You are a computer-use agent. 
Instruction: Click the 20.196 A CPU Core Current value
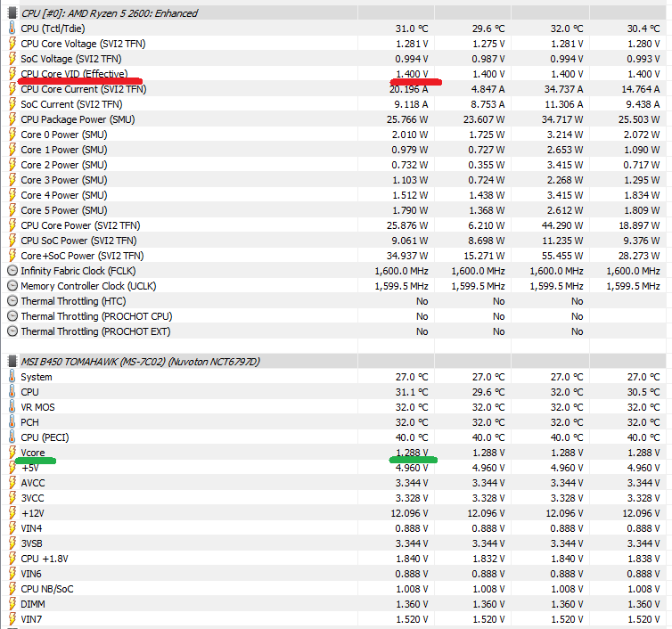[408, 89]
